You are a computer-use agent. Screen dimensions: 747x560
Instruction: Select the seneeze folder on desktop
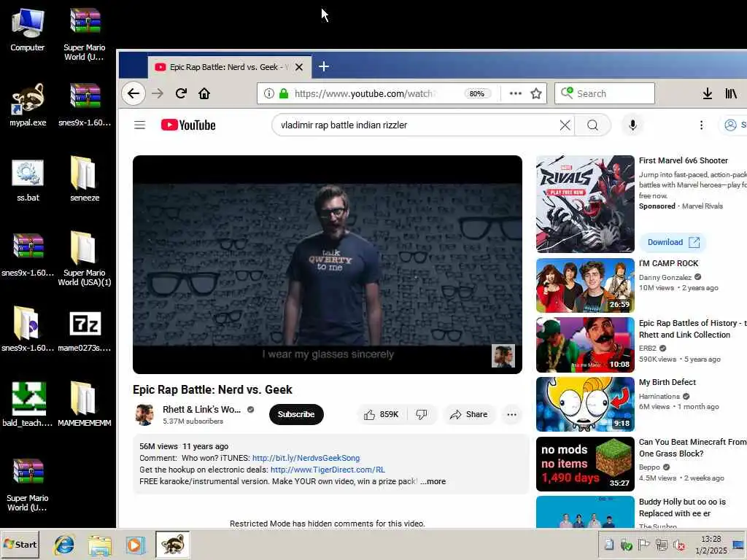pos(85,179)
